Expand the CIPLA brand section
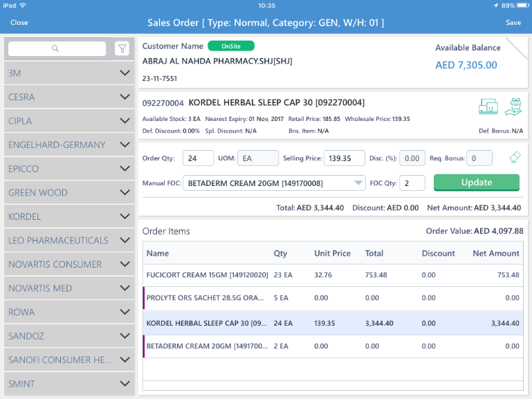This screenshot has height=399, width=532. tap(69, 121)
